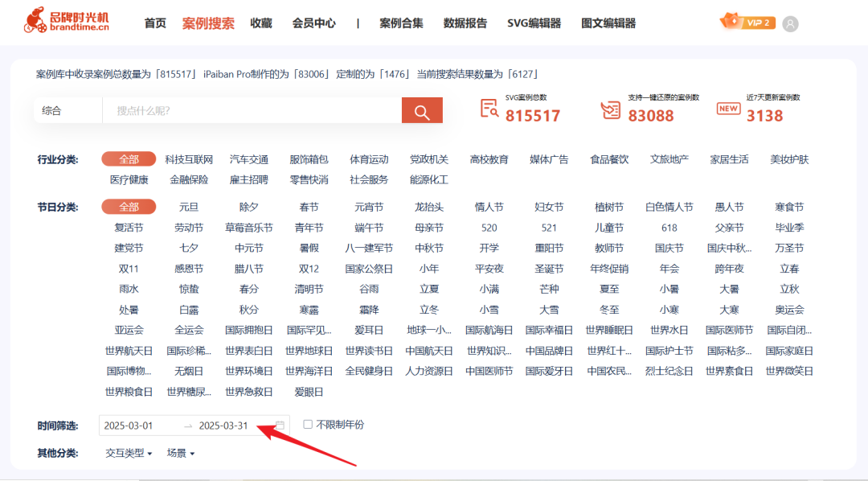Image resolution: width=868 pixels, height=481 pixels.
Task: Expand the 场景 dropdown
Action: coord(181,452)
